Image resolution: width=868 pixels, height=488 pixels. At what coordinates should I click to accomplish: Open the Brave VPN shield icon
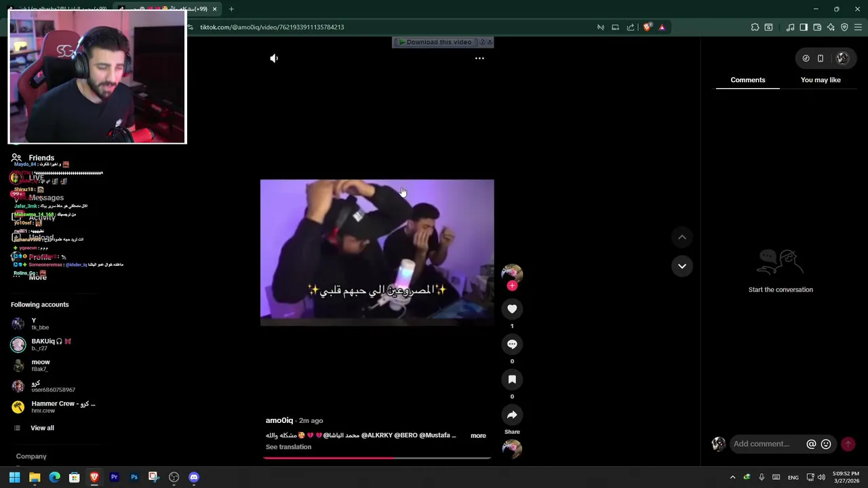click(x=844, y=27)
